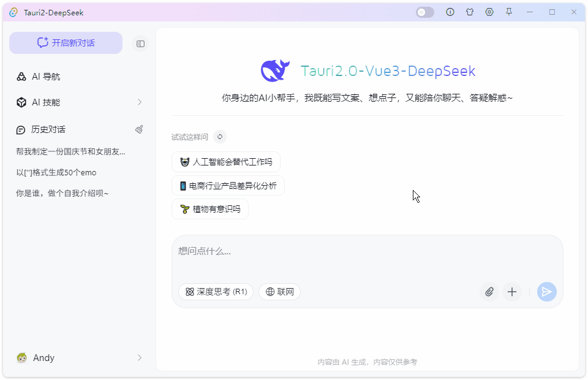The width and height of the screenshot is (588, 380).
Task: Minimize the Tauri2-DeepSeek window
Action: [529, 12]
